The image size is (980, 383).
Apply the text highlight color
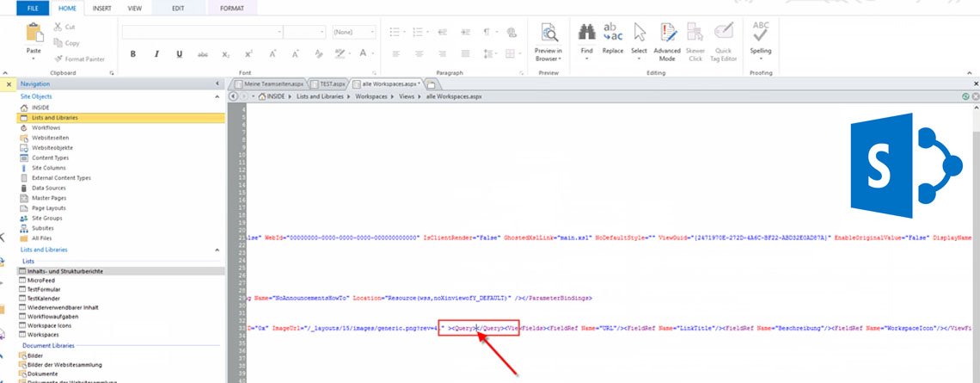340,54
